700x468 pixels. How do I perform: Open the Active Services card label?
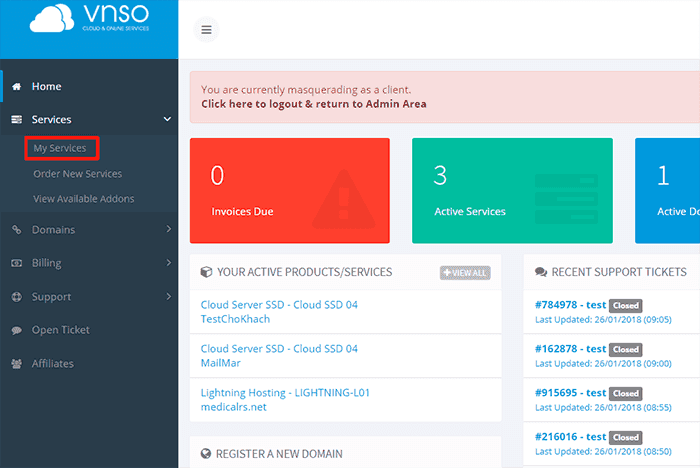click(470, 212)
